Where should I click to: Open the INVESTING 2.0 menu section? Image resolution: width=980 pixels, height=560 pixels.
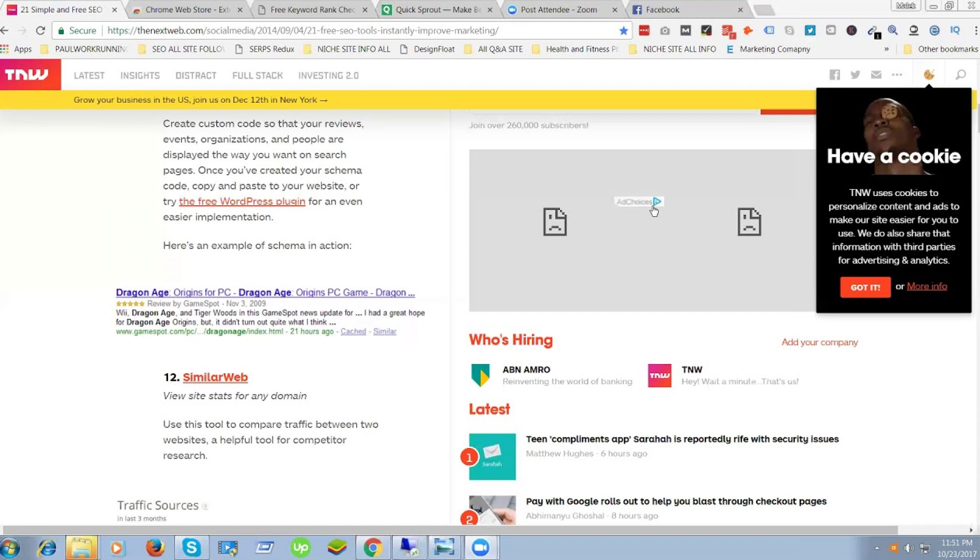tap(329, 76)
